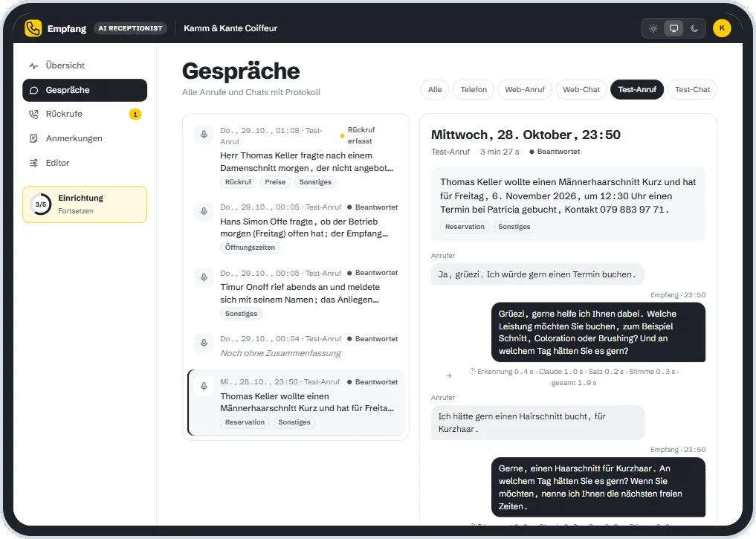756x539 pixels.
Task: Enable dark theme moon icon
Action: point(694,28)
